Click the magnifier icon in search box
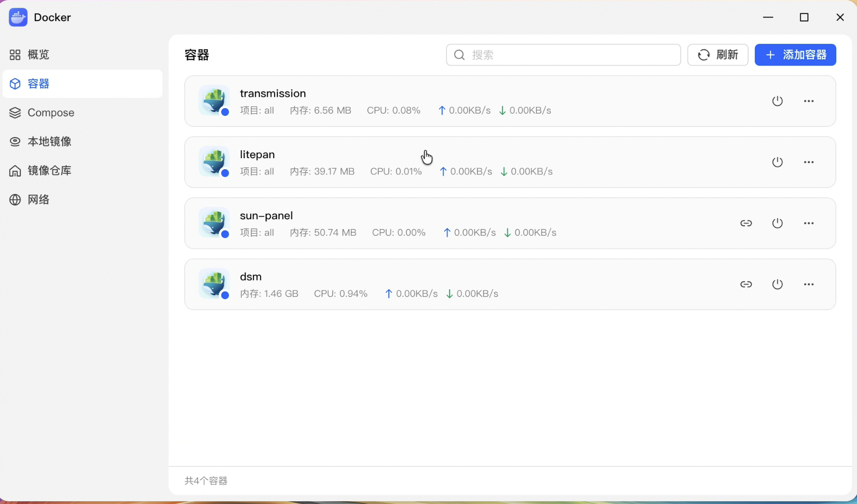857x504 pixels. point(459,55)
